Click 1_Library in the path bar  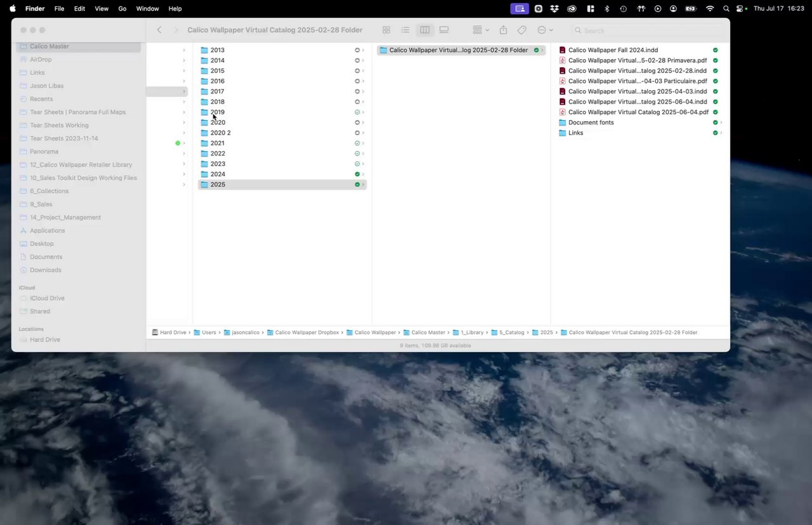(x=468, y=333)
